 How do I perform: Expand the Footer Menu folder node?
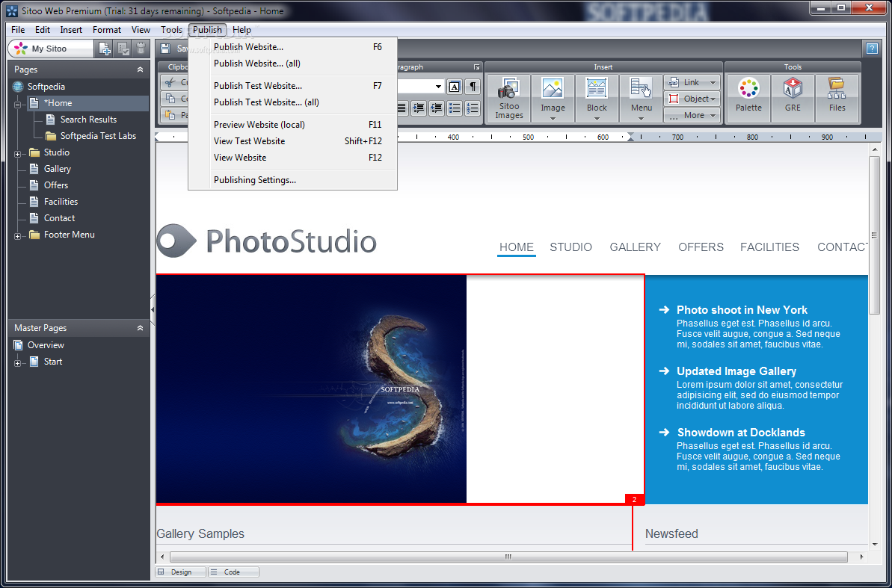click(x=18, y=236)
